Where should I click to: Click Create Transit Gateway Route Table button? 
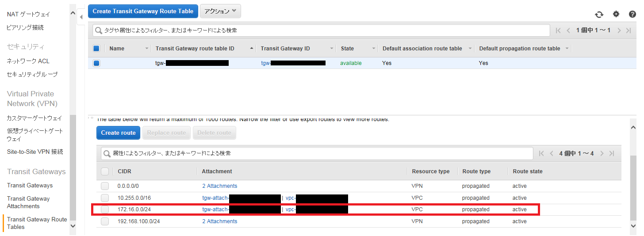point(143,11)
